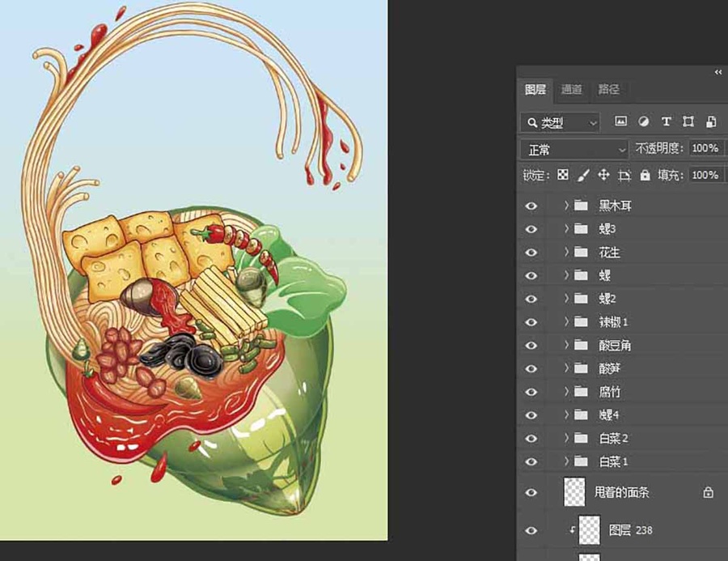This screenshot has width=728, height=561.
Task: Hide the 白菜2 group
Action: click(531, 438)
